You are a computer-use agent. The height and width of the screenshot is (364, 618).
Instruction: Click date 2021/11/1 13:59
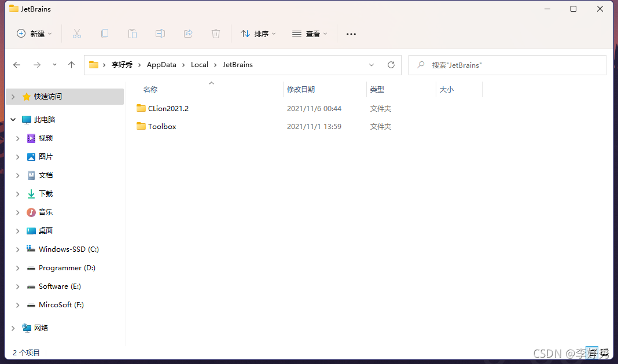pos(314,127)
